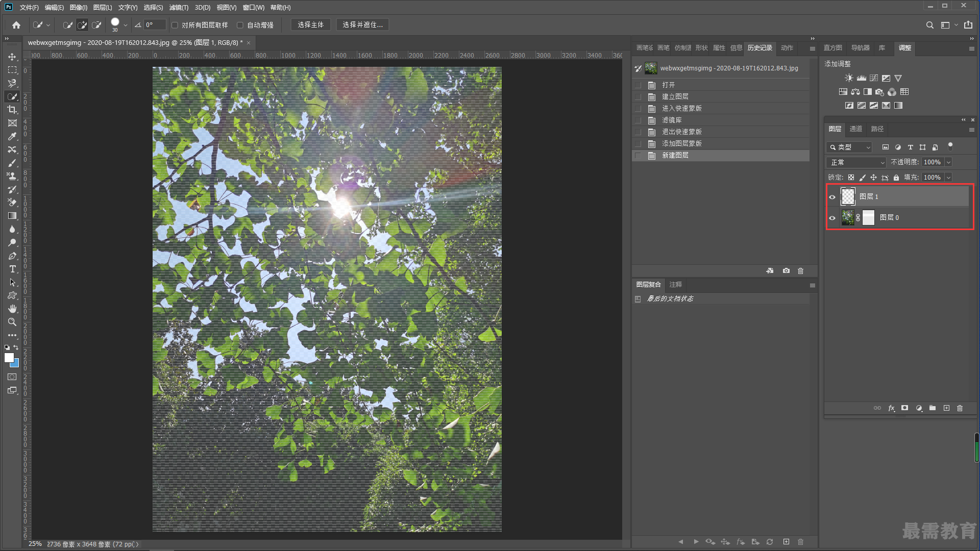Select 添加图层蒙版 history state
980x551 pixels.
(x=721, y=144)
